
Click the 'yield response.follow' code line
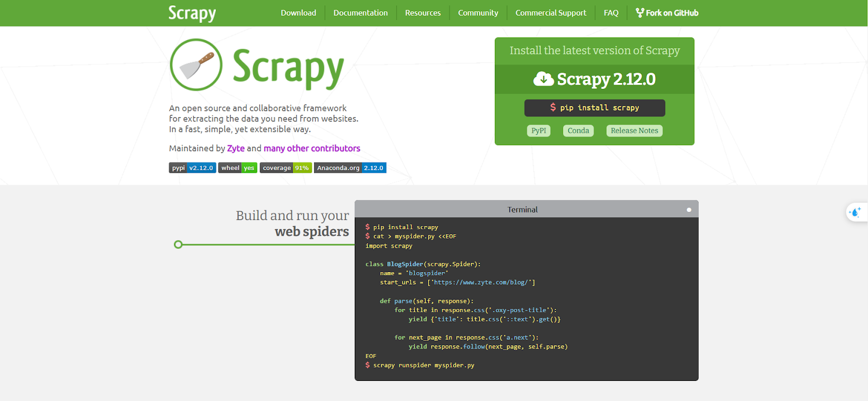(x=488, y=347)
